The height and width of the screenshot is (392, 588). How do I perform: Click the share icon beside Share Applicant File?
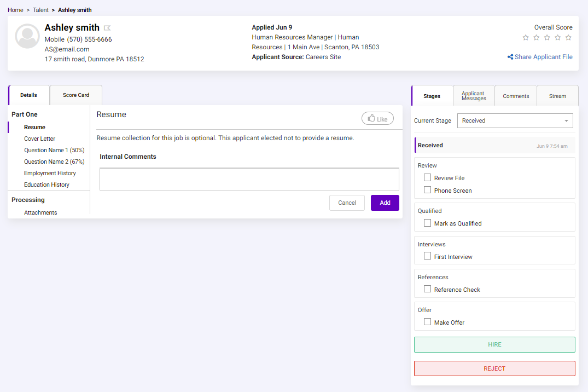coord(510,57)
